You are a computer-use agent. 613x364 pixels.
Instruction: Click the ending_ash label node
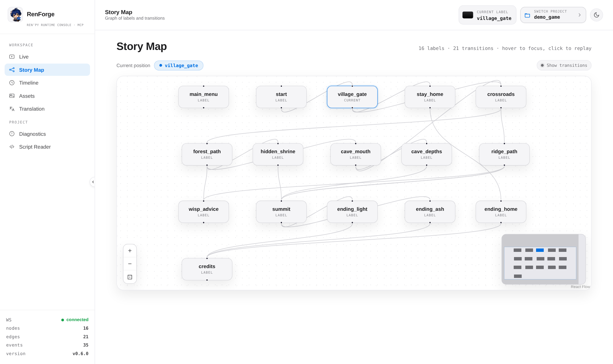point(430,212)
